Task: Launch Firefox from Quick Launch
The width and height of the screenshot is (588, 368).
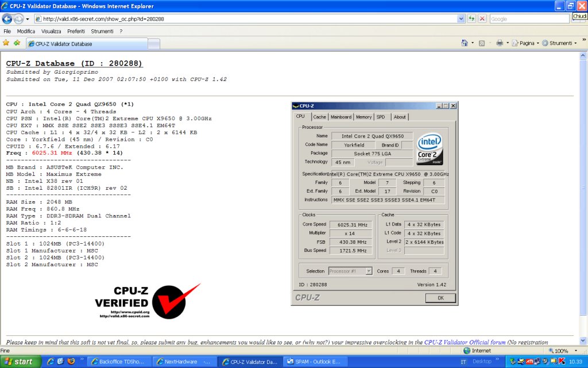Action: tap(71, 361)
